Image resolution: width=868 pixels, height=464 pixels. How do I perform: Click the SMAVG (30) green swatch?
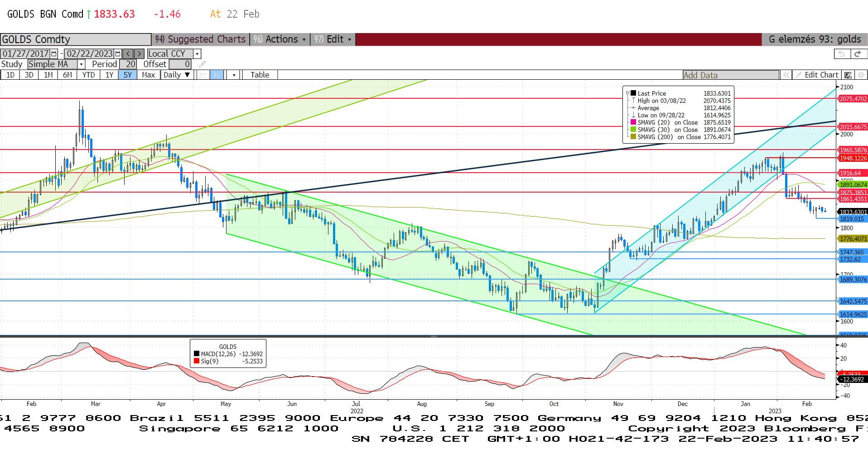coord(633,130)
